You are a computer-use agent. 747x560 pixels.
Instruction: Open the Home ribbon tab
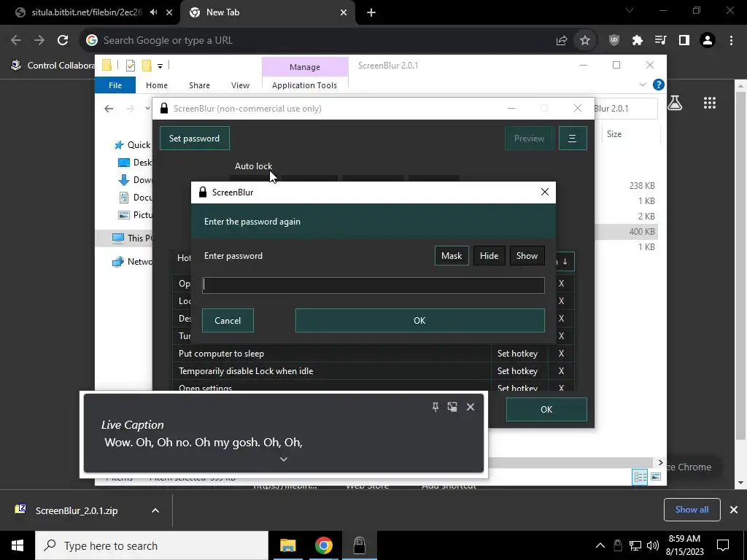click(x=157, y=85)
